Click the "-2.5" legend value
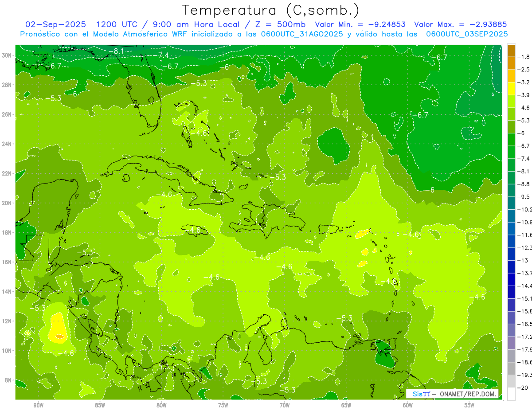Image resolution: width=532 pixels, height=411 pixels. [524, 70]
